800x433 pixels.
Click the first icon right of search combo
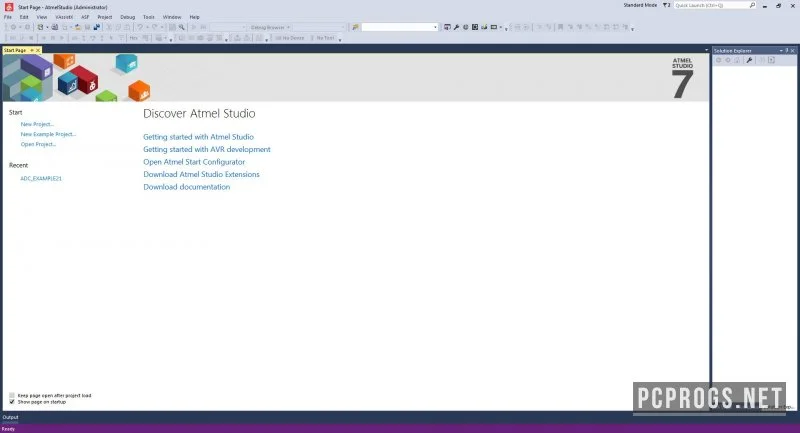447,27
